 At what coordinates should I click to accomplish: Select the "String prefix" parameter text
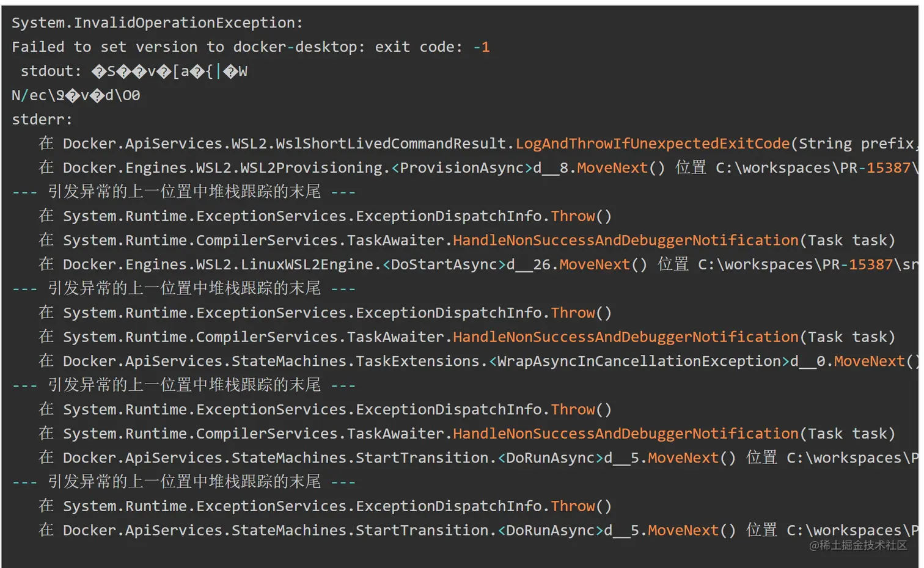(856, 144)
